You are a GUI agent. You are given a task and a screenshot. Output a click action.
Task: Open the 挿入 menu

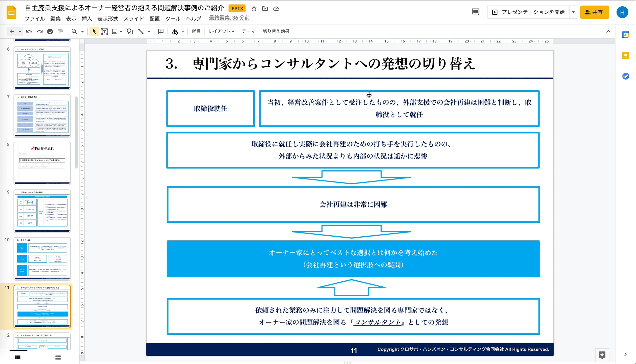pos(87,19)
